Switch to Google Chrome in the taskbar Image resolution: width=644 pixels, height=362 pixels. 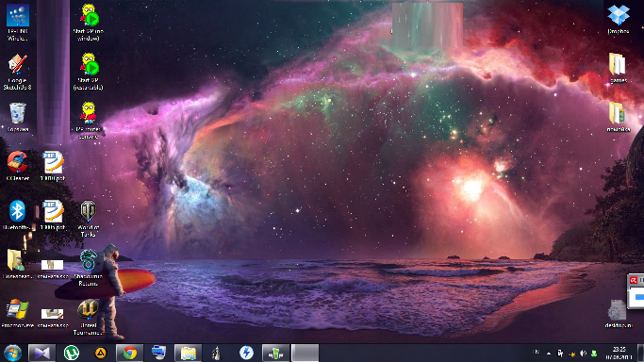click(x=130, y=353)
